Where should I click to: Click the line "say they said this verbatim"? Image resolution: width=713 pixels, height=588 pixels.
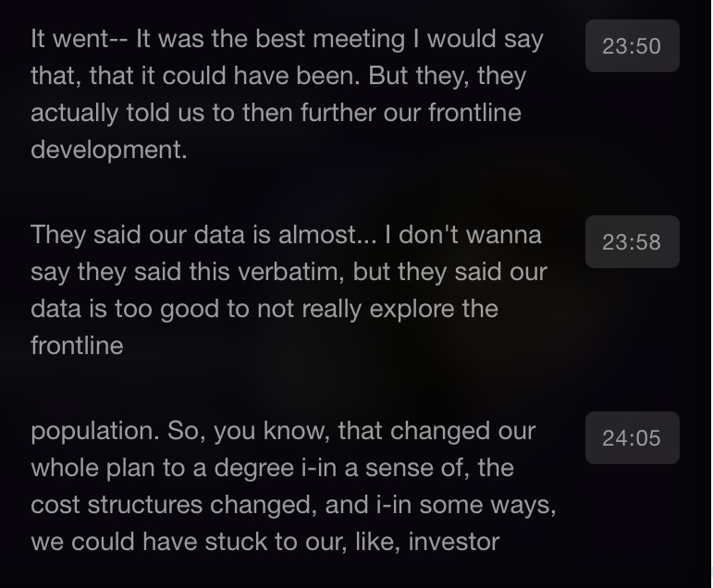(289, 272)
